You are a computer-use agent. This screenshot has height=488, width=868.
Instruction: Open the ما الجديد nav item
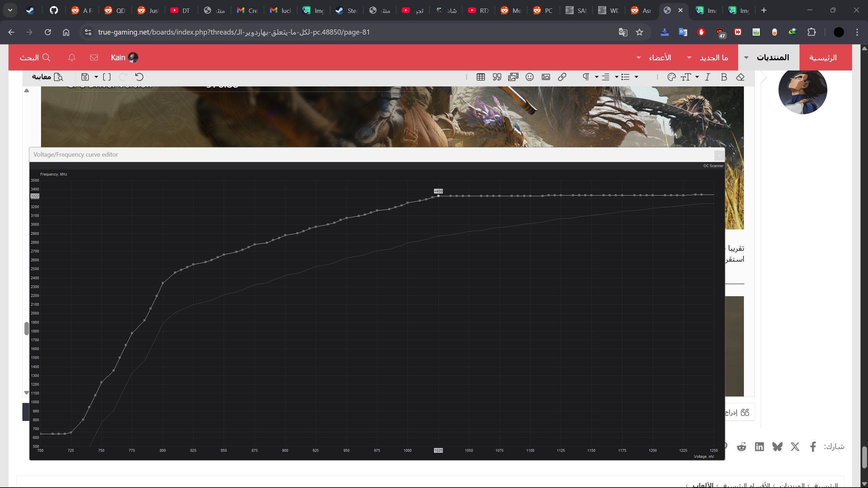pyautogui.click(x=714, y=58)
